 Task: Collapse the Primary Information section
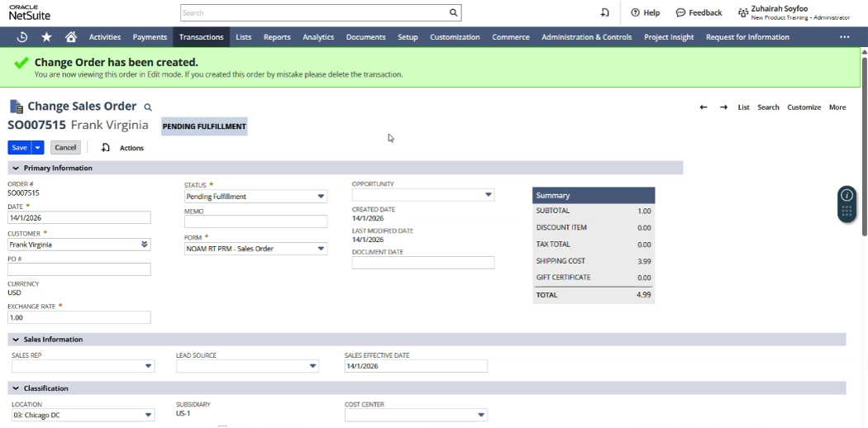(16, 169)
